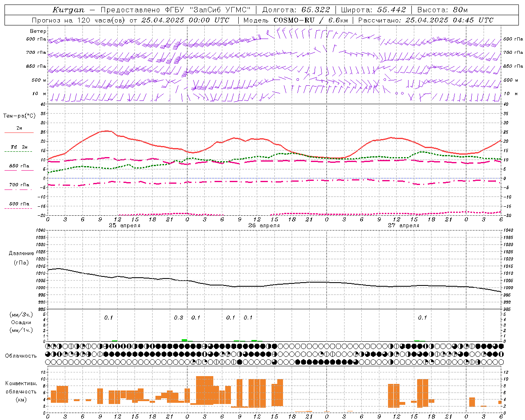The width and height of the screenshot is (525, 420).
Task: Click left 700 гПа wind level label
Action: (36, 52)
